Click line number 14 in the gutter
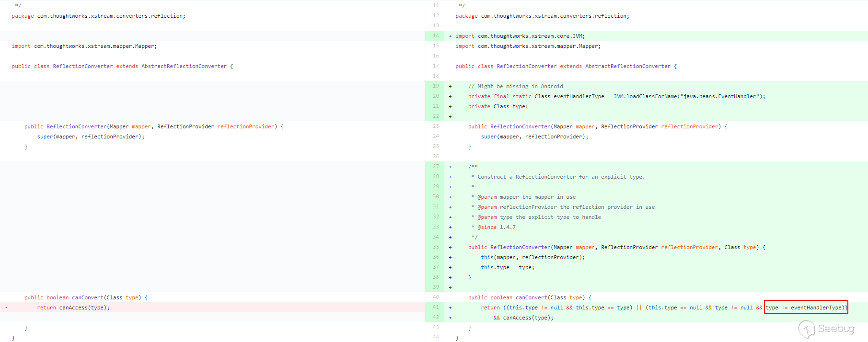Viewport: 868px width, 342px height. click(x=436, y=36)
